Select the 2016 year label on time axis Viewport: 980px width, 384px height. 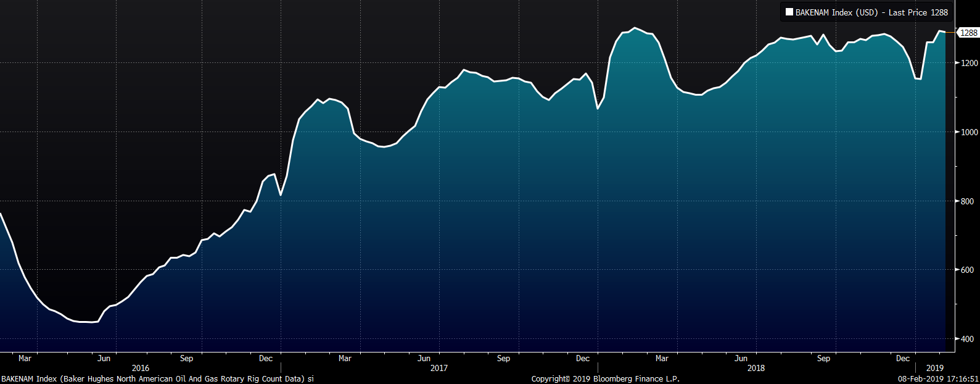pos(141,368)
